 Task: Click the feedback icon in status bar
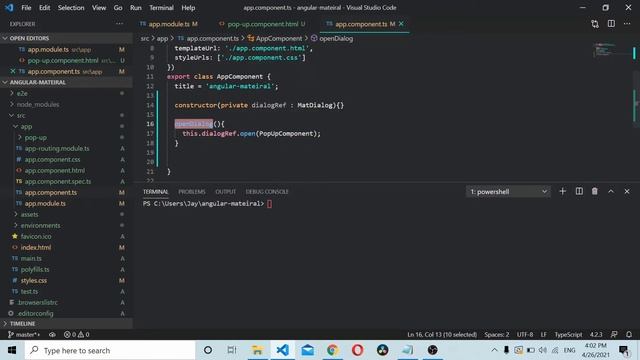click(614, 334)
